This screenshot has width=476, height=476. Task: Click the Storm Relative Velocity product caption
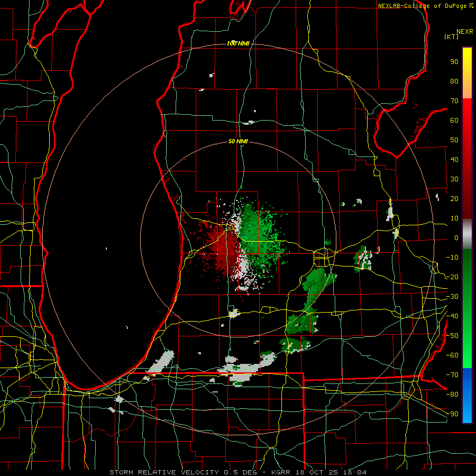tap(238, 472)
